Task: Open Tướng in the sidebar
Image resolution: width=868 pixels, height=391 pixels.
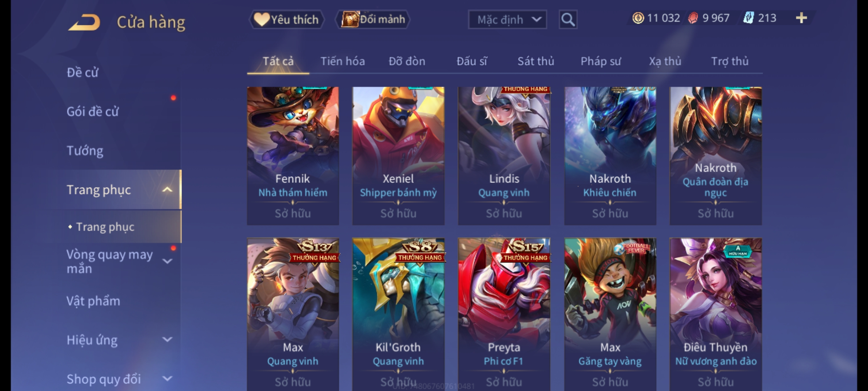Action: tap(85, 151)
